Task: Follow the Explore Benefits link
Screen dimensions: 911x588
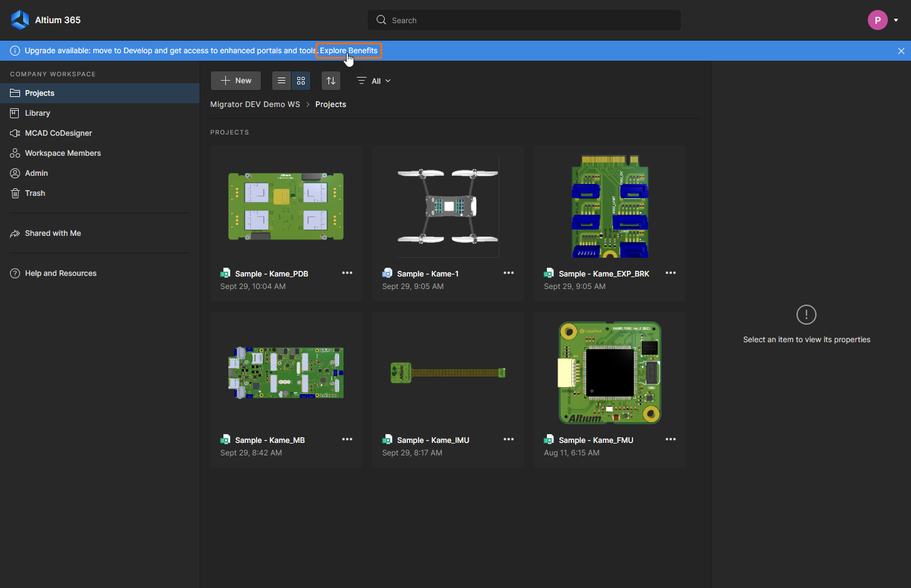Action: pyautogui.click(x=349, y=51)
